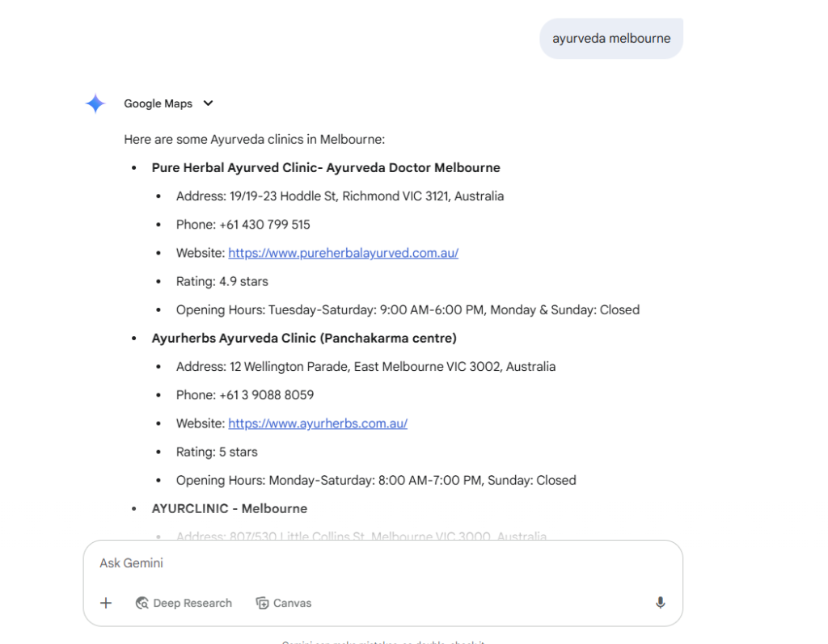Select the Ayurherbs Ayurveda Clinic heading

[304, 339]
